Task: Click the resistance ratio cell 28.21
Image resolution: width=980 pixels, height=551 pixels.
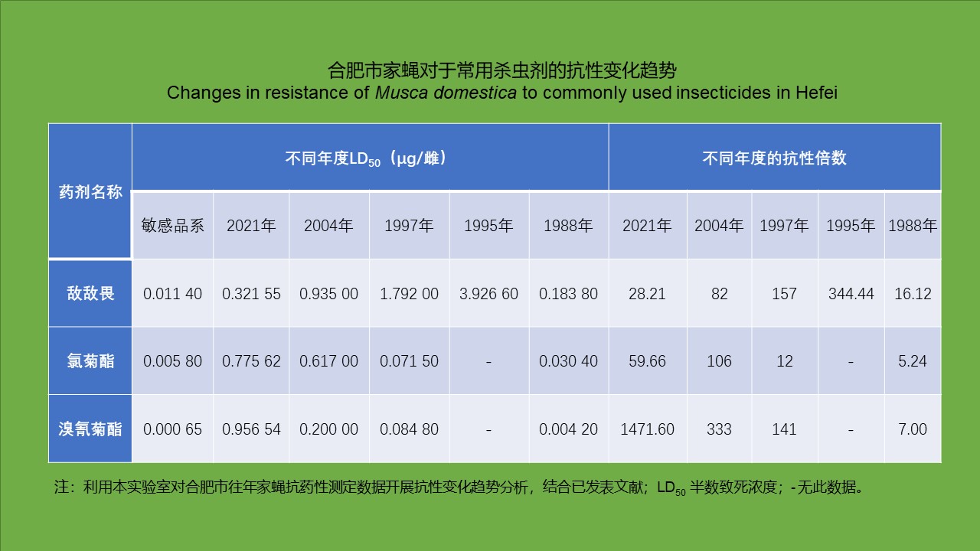Action: pyautogui.click(x=648, y=294)
